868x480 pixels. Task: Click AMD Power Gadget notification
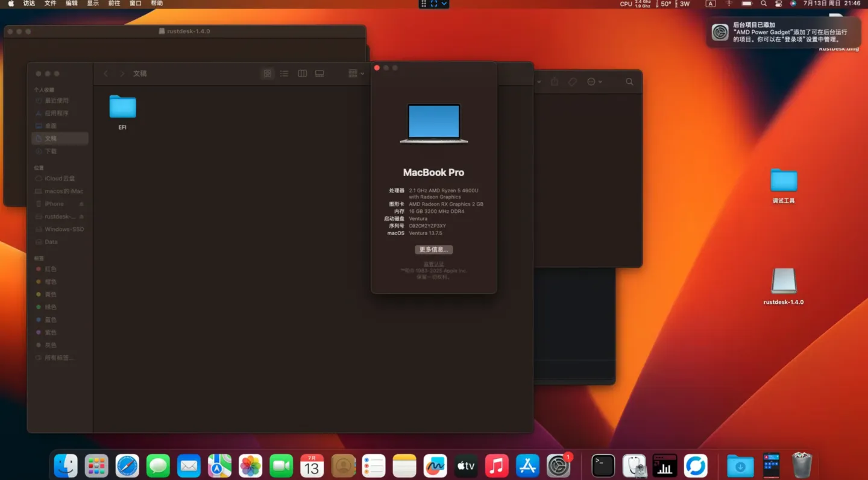[x=784, y=33]
